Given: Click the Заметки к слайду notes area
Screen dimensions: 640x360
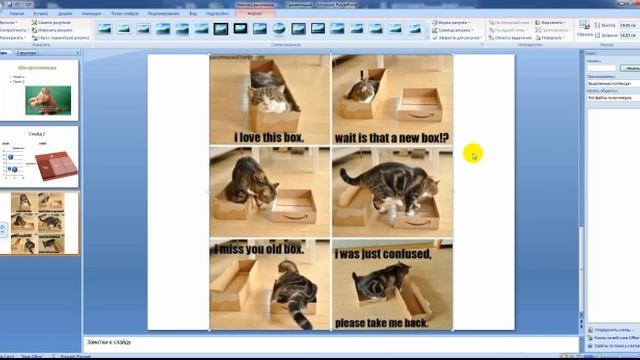Looking at the screenshot, I should pos(331,344).
